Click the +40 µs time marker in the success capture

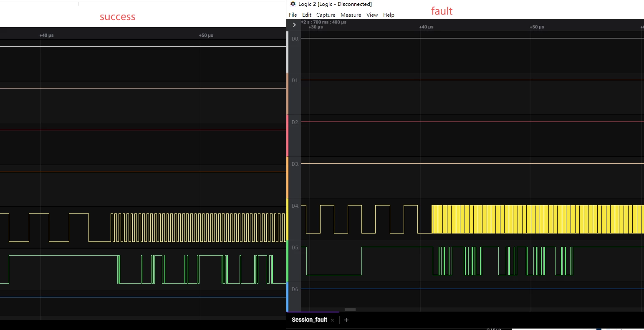click(x=47, y=36)
